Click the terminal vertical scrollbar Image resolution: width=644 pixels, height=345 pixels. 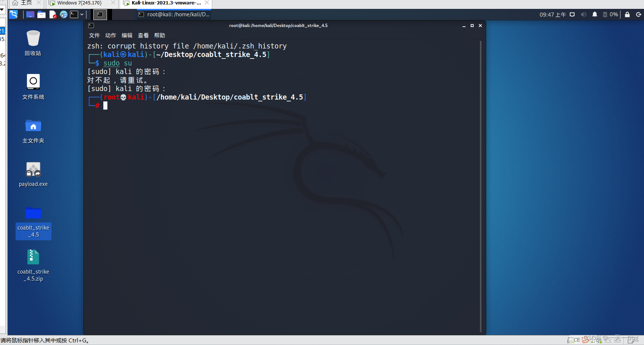[481, 186]
